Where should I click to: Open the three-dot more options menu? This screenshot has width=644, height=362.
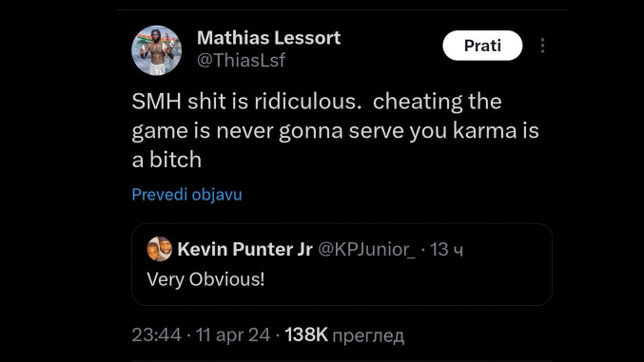[x=542, y=46]
